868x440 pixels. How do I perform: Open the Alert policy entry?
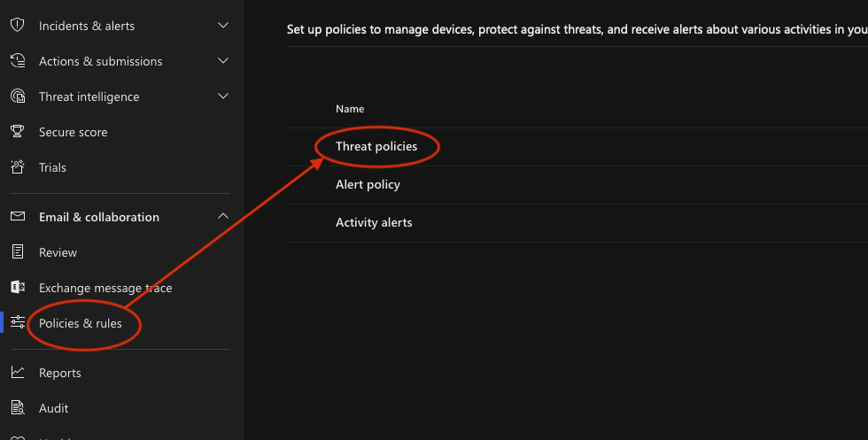[368, 184]
